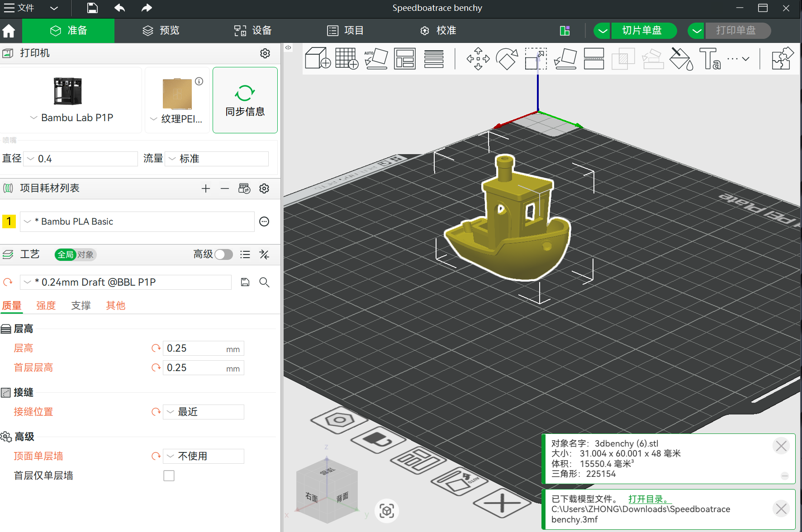Click the fit camera view icon
Viewport: 802px width, 532px height.
[387, 511]
